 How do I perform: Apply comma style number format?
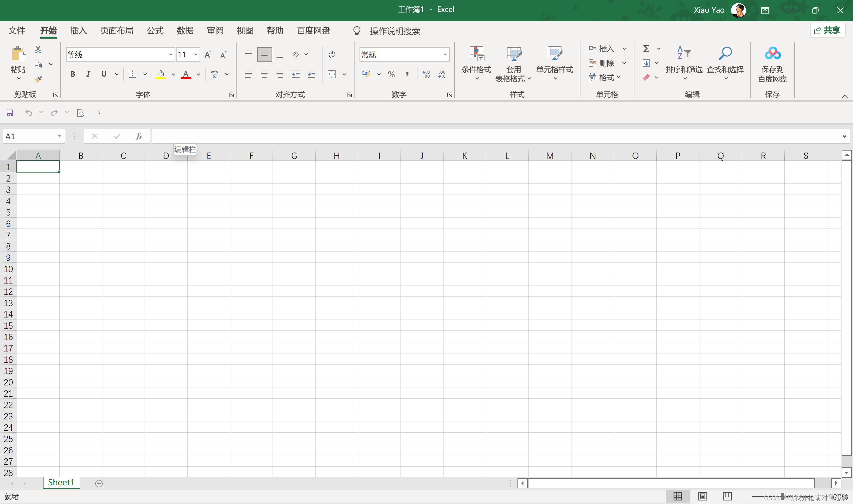point(407,74)
